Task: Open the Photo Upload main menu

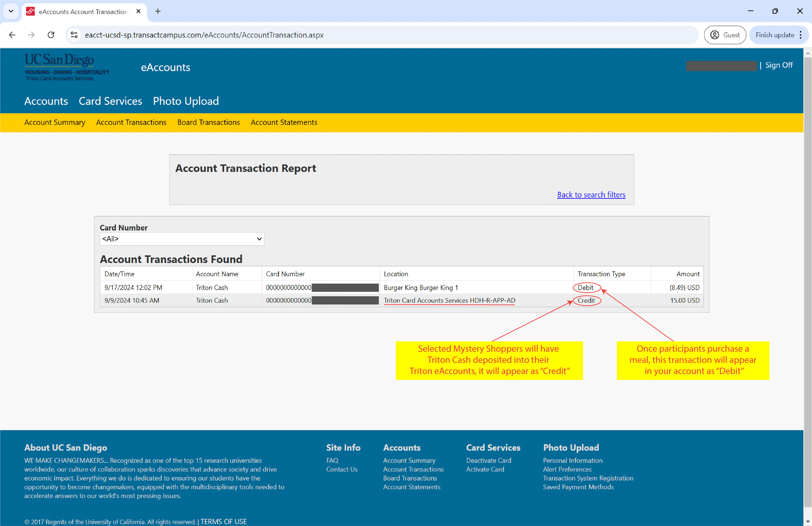Action: click(x=186, y=101)
